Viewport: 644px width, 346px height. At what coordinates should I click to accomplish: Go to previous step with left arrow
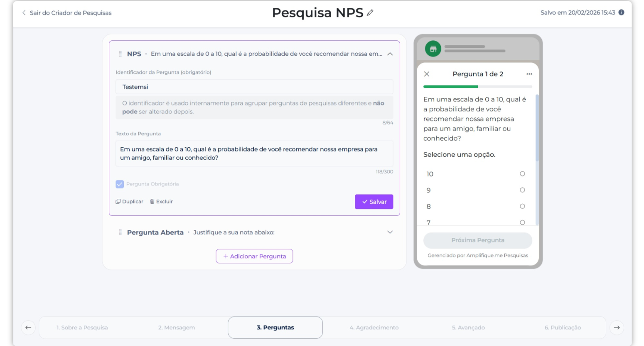(x=28, y=327)
